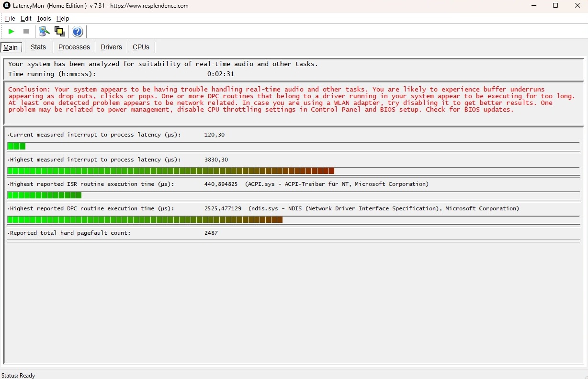The width and height of the screenshot is (588, 379).
Task: Click the highest ISR routine execution bar
Action: (44, 195)
